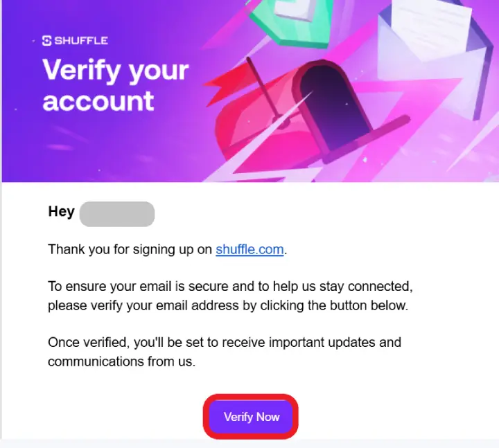
Task: Click the Verify your account heading
Action: click(116, 85)
